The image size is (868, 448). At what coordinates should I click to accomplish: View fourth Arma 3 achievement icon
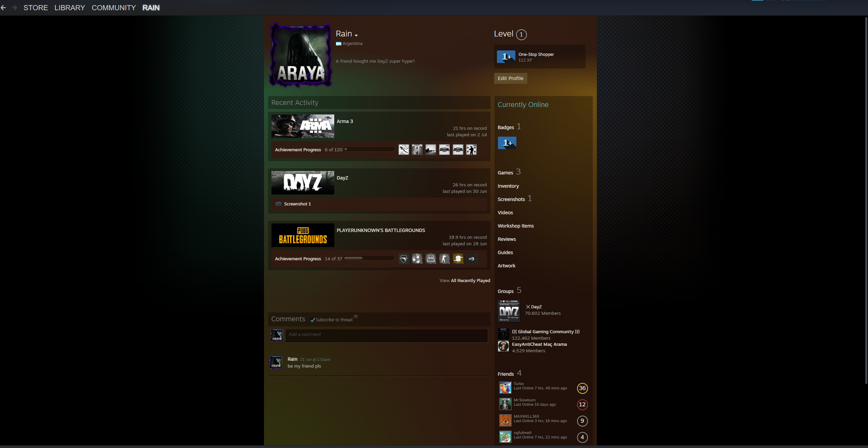444,150
